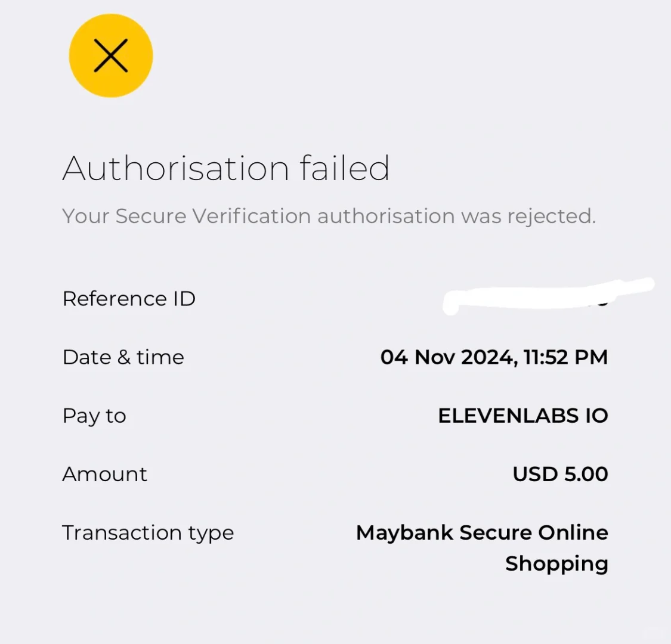The height and width of the screenshot is (644, 671).
Task: Click the word rejected in the subtitle
Action: coord(552,217)
